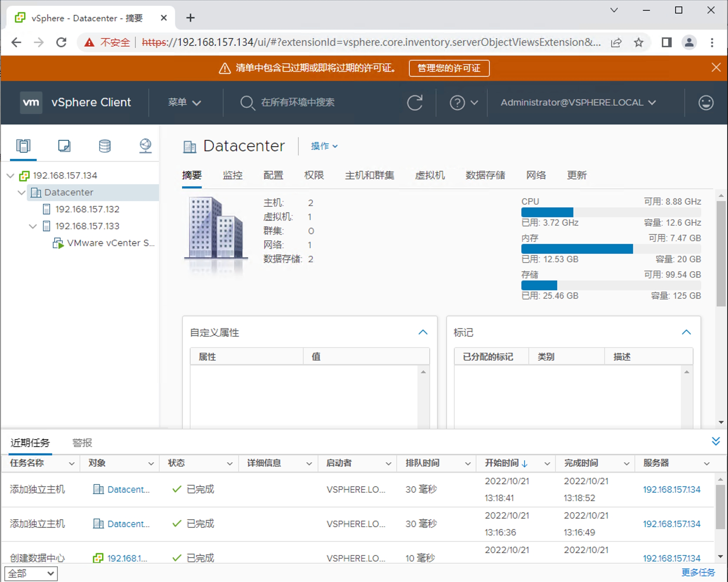Open the 操作 actions dropdown
728x582 pixels.
click(324, 146)
